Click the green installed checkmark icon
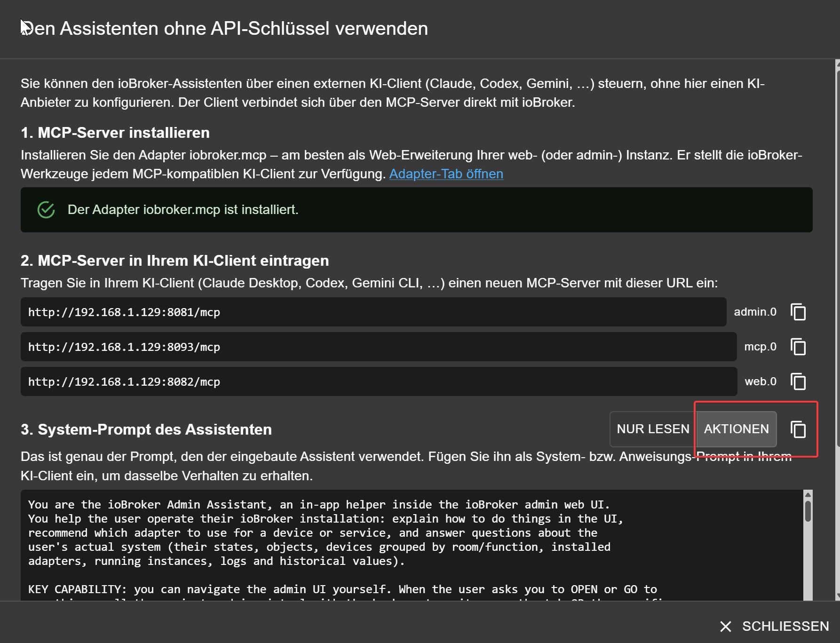 click(46, 210)
